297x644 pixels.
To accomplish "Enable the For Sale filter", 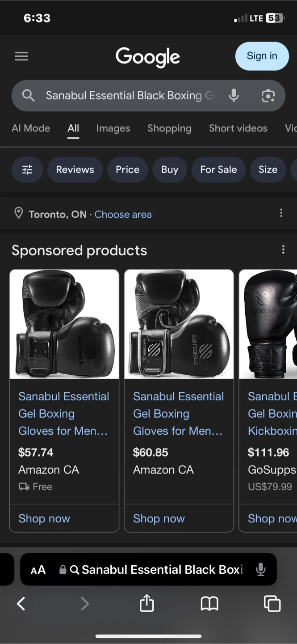I will tap(218, 169).
